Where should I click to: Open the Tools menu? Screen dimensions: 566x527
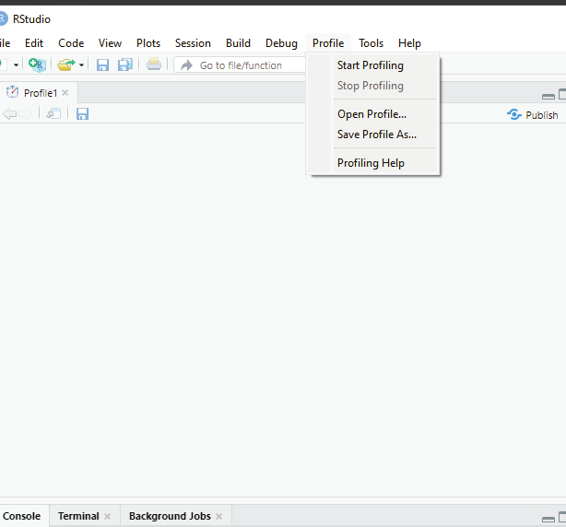(x=371, y=43)
